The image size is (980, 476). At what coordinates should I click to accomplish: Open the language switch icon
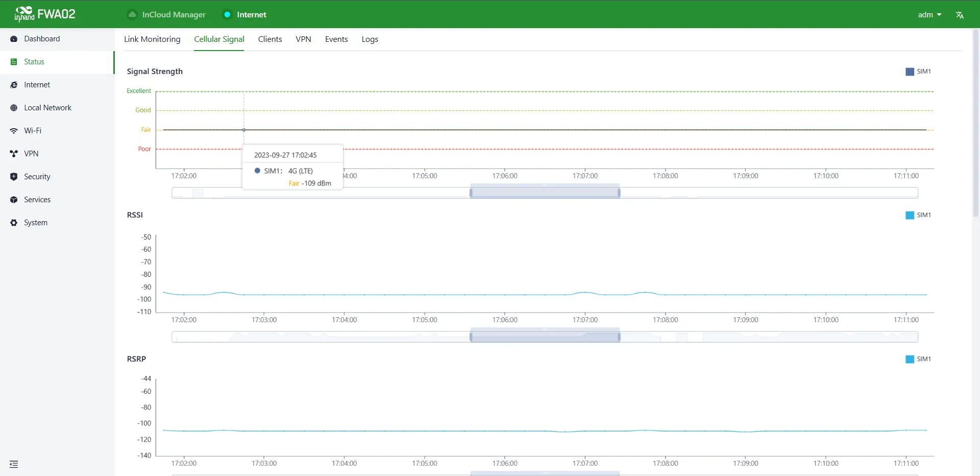point(960,15)
